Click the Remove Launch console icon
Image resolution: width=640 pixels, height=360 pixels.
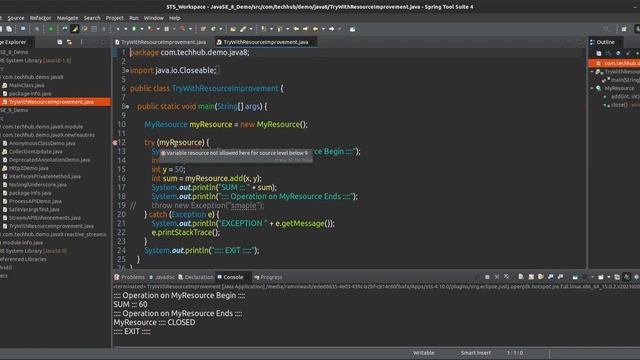[497, 277]
